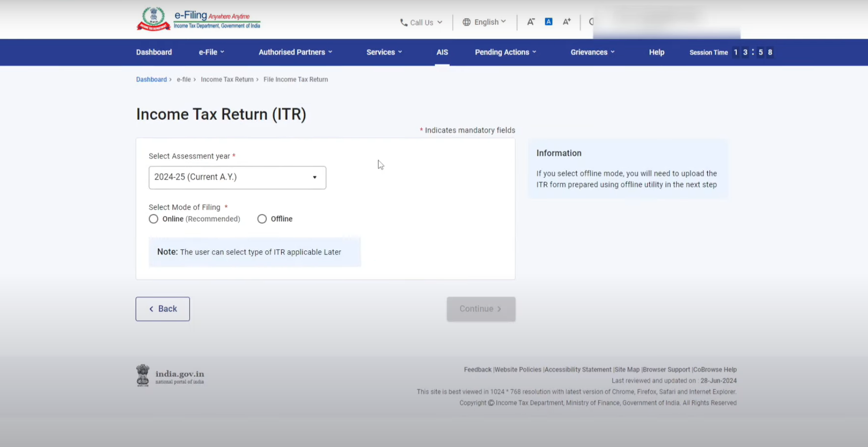Click the A+ increase font size icon

[x=567, y=22]
